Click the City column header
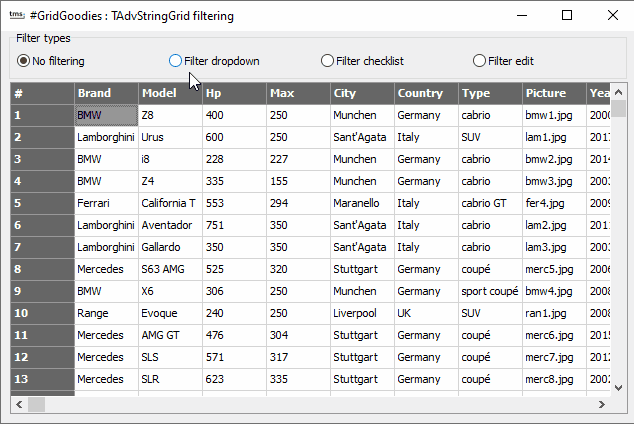This screenshot has height=426, width=634. (362, 93)
